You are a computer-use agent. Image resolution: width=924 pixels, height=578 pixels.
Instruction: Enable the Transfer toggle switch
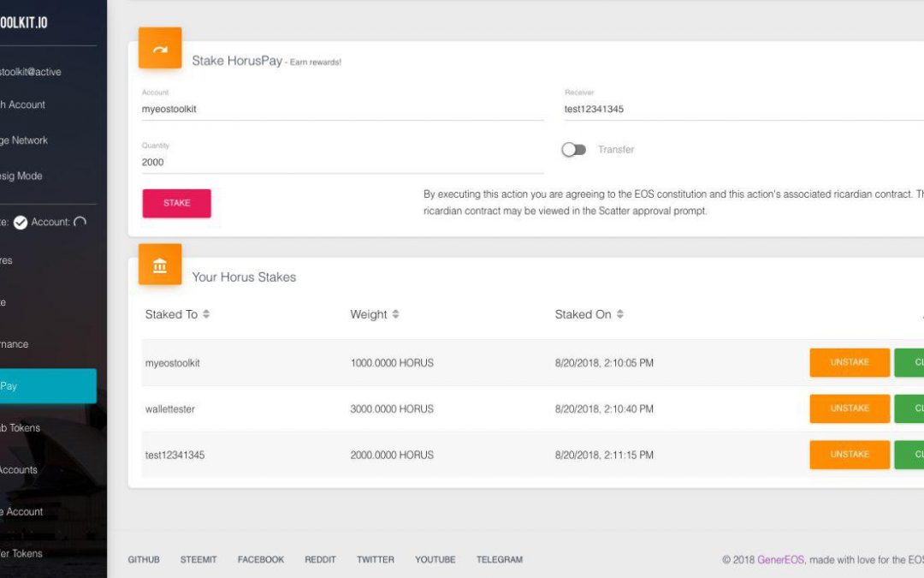[573, 149]
